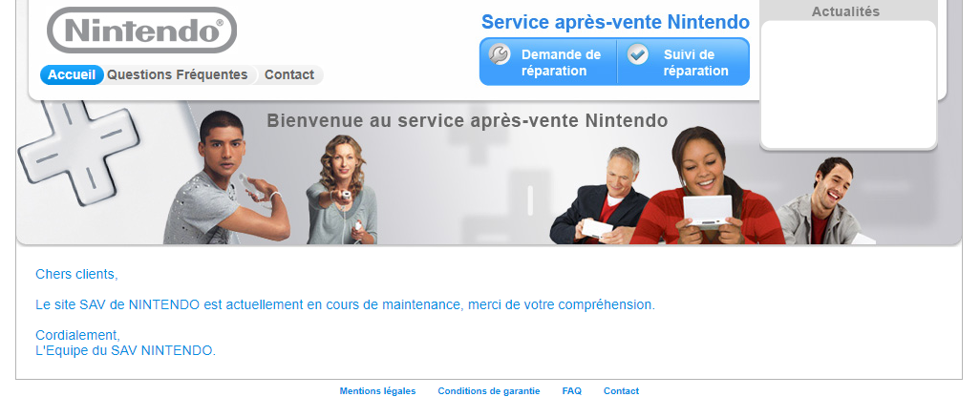Click the woman in red holding DS
Viewport: 980px width, 397px height.
[708, 187]
